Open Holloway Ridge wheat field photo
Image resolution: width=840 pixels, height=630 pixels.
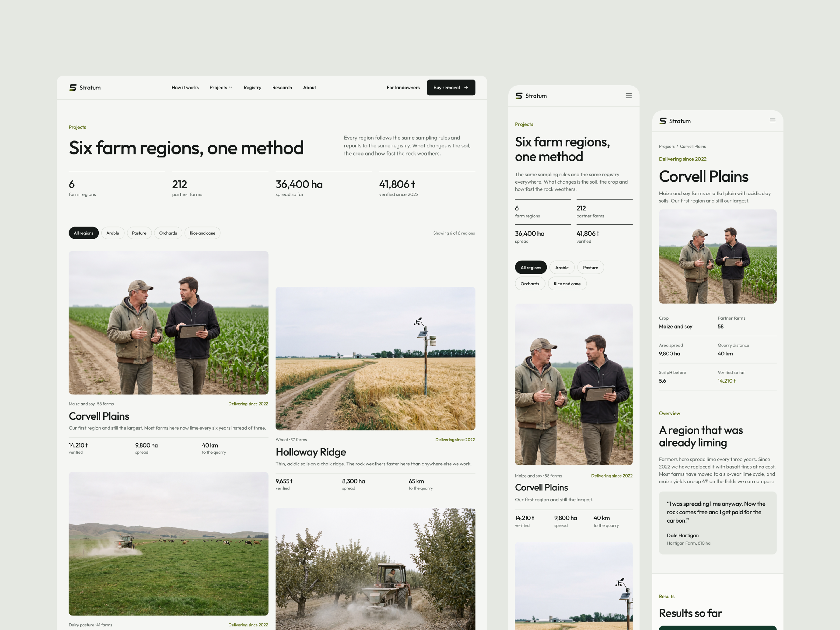click(375, 359)
